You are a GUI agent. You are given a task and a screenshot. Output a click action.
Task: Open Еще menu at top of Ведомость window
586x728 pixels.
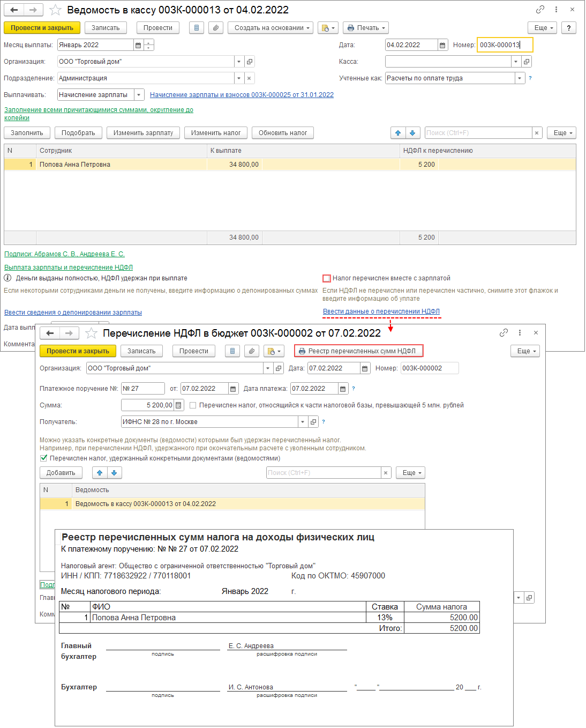[543, 28]
